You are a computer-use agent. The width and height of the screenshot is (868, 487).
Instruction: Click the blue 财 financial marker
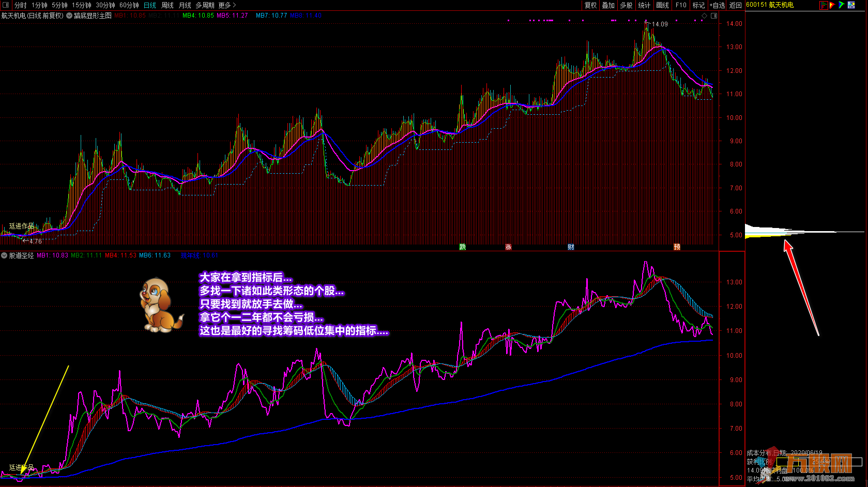click(571, 247)
